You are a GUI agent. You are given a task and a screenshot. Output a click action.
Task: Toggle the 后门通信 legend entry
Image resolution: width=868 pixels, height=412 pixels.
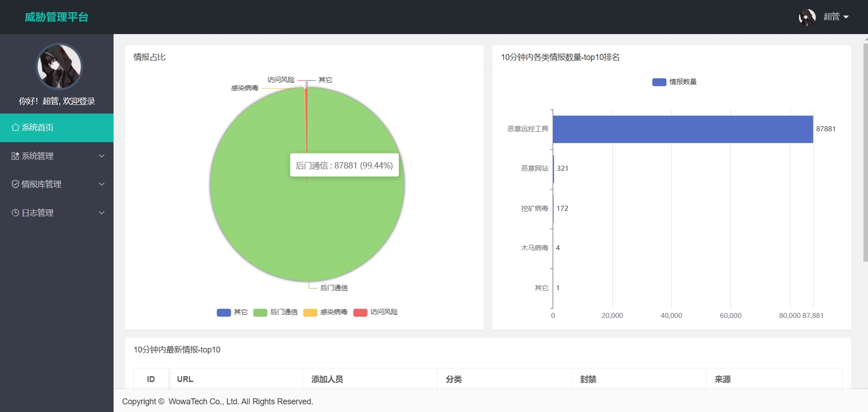pos(275,313)
